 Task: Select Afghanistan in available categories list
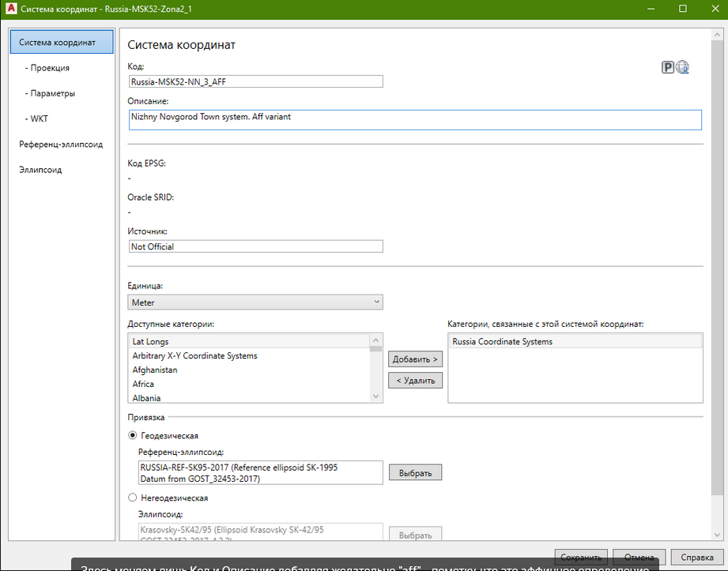155,370
